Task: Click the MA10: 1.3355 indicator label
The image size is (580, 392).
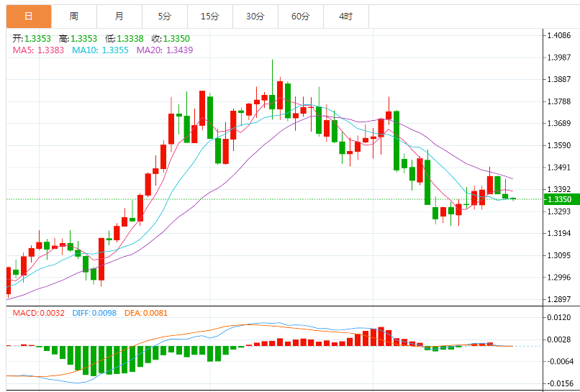Action: coord(100,50)
